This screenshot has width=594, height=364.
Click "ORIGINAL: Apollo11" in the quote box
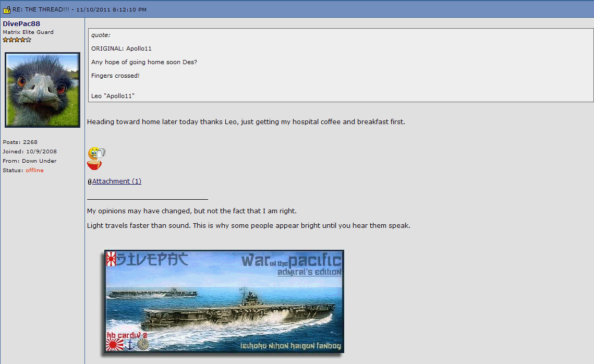[121, 48]
